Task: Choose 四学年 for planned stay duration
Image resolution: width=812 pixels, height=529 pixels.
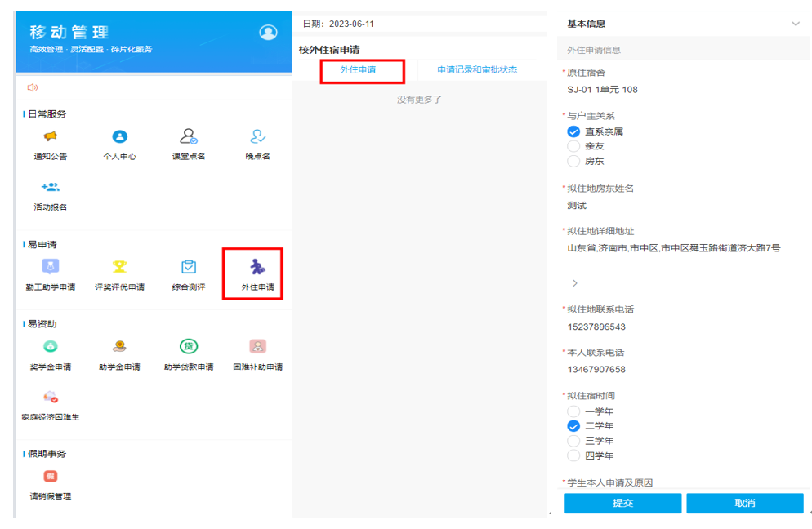Action: (573, 456)
